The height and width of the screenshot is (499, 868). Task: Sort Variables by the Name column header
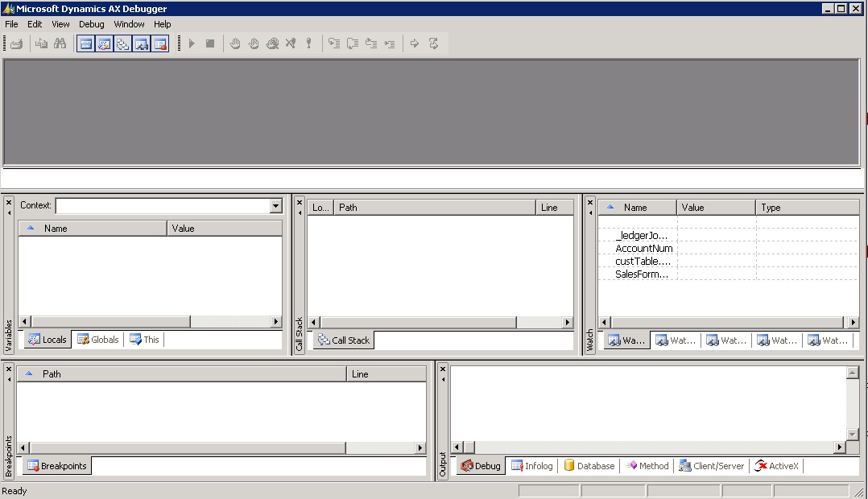click(93, 229)
